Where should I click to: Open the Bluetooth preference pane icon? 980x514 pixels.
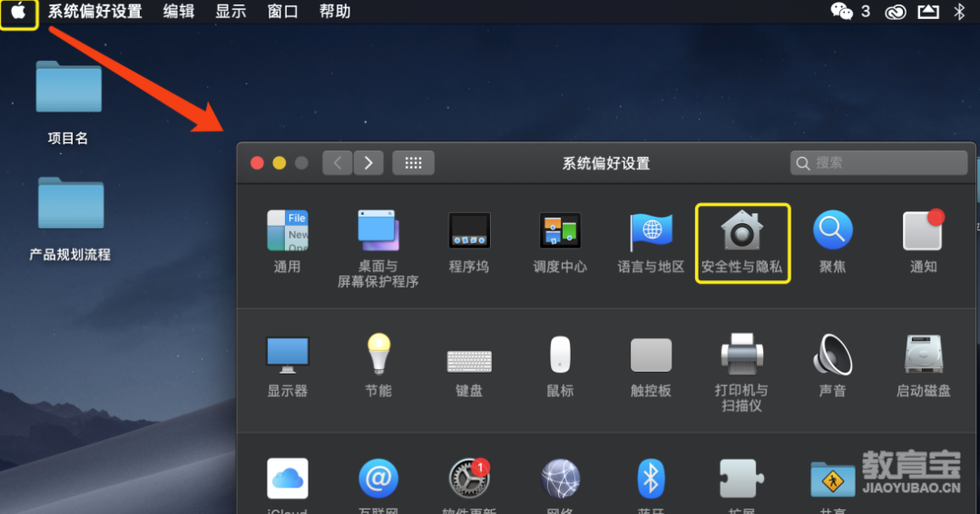651,479
